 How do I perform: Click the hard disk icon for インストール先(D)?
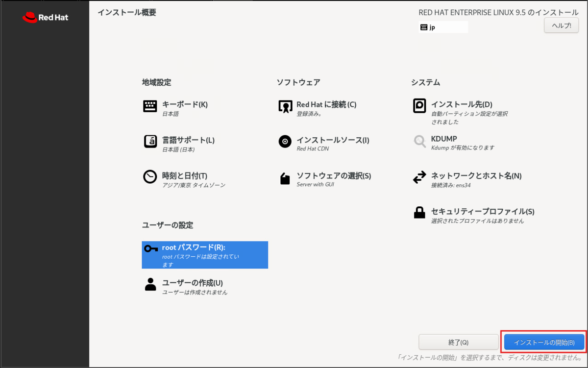pos(419,106)
